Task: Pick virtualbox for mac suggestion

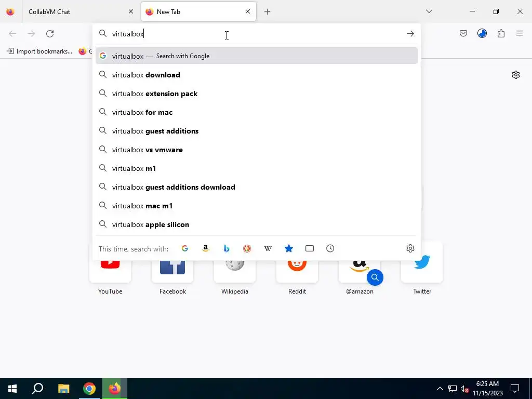Action: (256, 112)
